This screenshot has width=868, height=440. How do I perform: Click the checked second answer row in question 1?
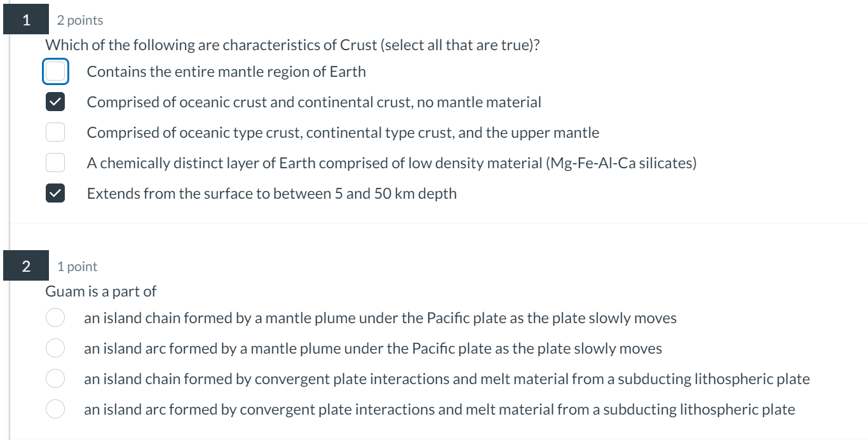pos(314,102)
